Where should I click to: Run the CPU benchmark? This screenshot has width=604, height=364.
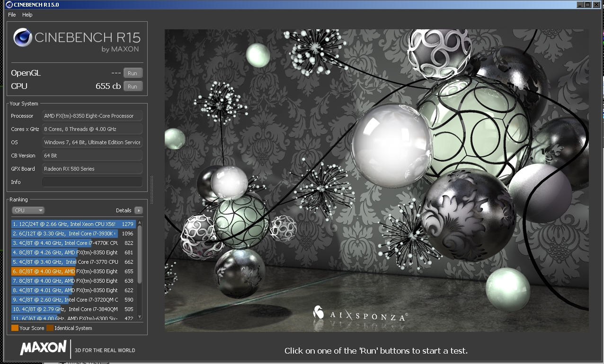point(133,87)
